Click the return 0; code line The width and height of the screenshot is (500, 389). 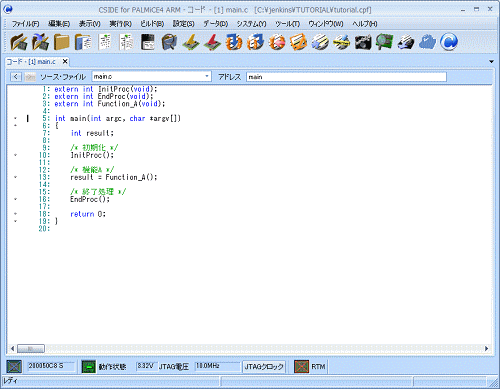click(x=88, y=214)
